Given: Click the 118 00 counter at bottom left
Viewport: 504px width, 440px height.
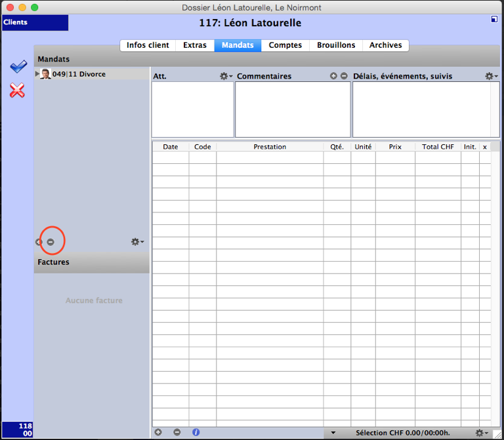Looking at the screenshot, I should point(18,430).
